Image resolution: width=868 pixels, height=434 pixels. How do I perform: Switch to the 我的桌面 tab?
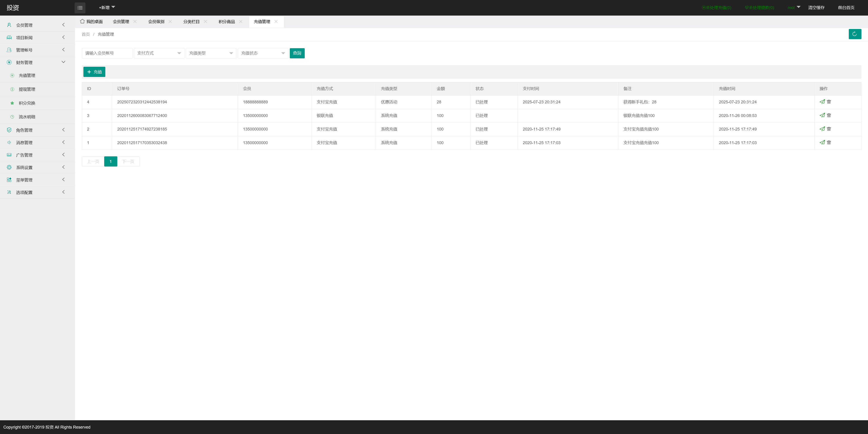(92, 21)
